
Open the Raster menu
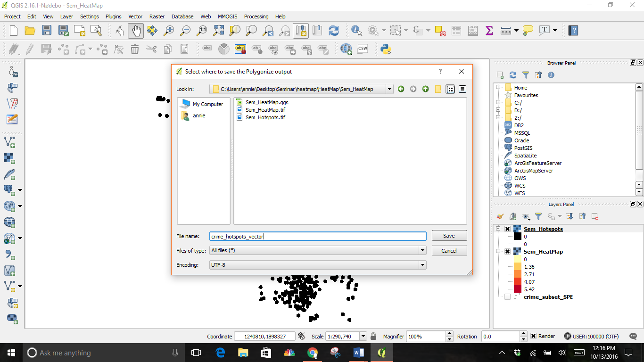click(157, 16)
